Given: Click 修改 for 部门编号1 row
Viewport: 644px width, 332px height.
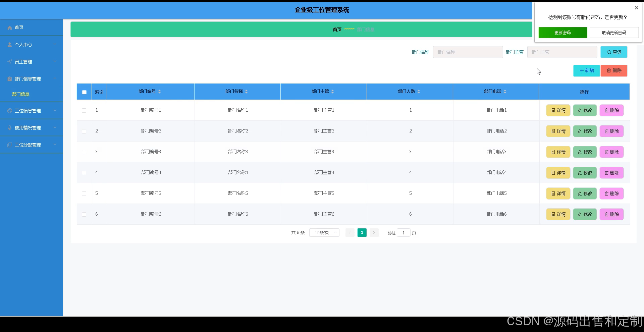Looking at the screenshot, I should coord(585,110).
